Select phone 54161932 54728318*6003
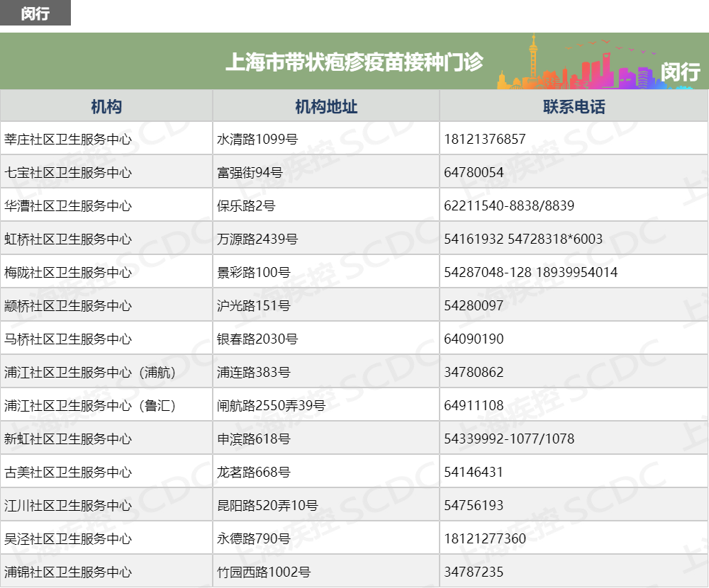 pyautogui.click(x=523, y=239)
